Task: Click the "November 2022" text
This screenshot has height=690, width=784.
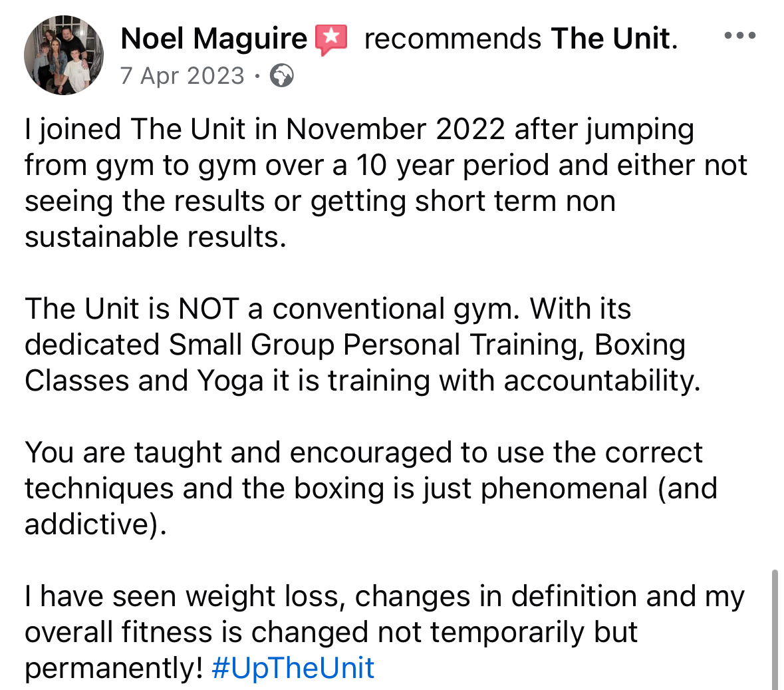Action: pos(396,129)
